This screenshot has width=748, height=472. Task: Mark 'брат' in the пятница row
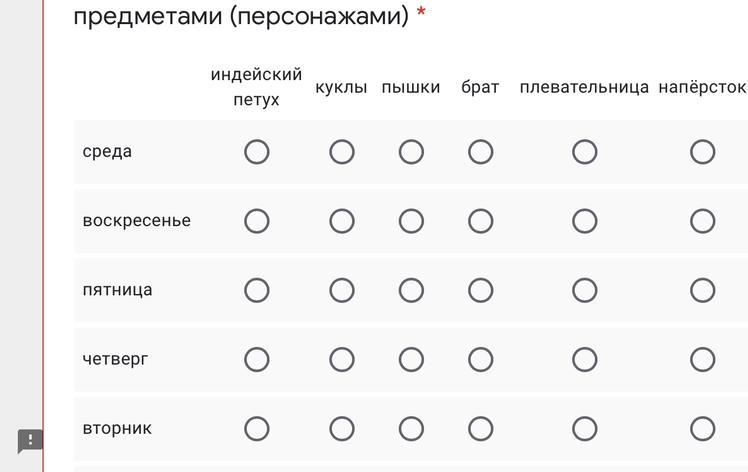(481, 290)
